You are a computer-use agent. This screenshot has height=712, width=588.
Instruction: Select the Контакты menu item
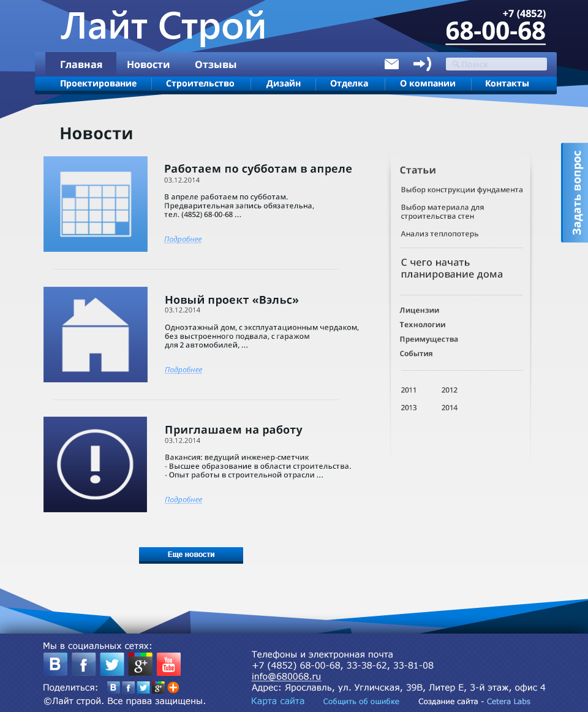(x=507, y=84)
